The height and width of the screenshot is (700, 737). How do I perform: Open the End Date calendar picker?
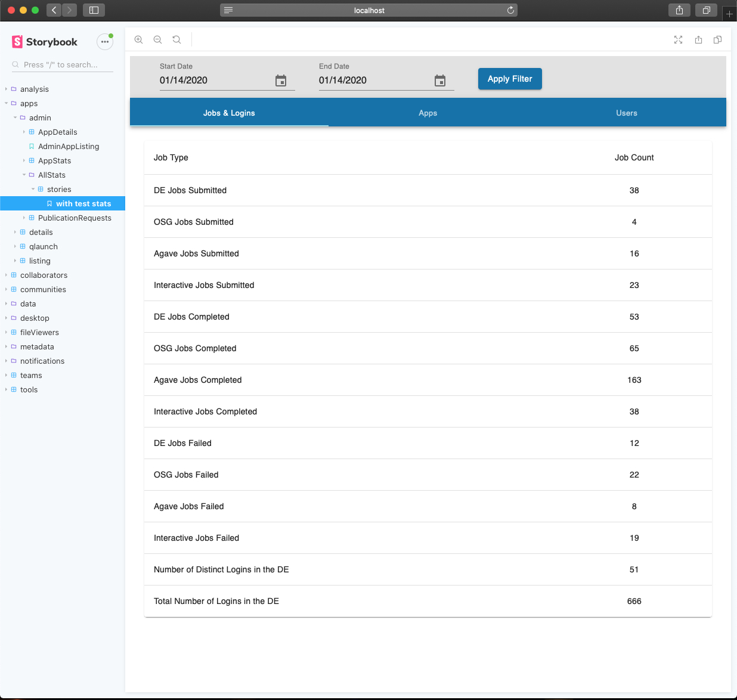pos(440,80)
